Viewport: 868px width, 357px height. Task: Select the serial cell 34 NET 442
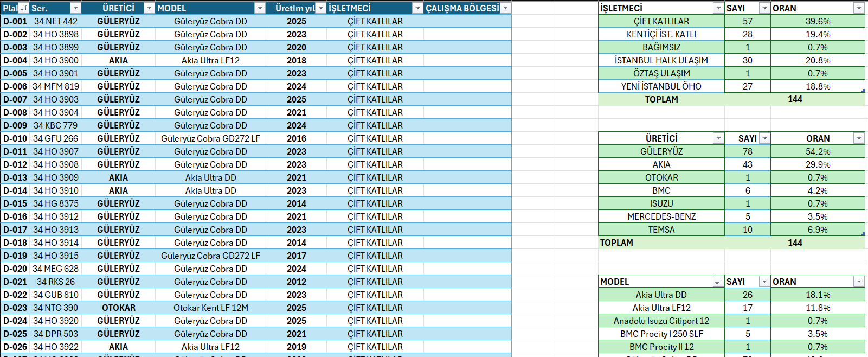pos(55,21)
